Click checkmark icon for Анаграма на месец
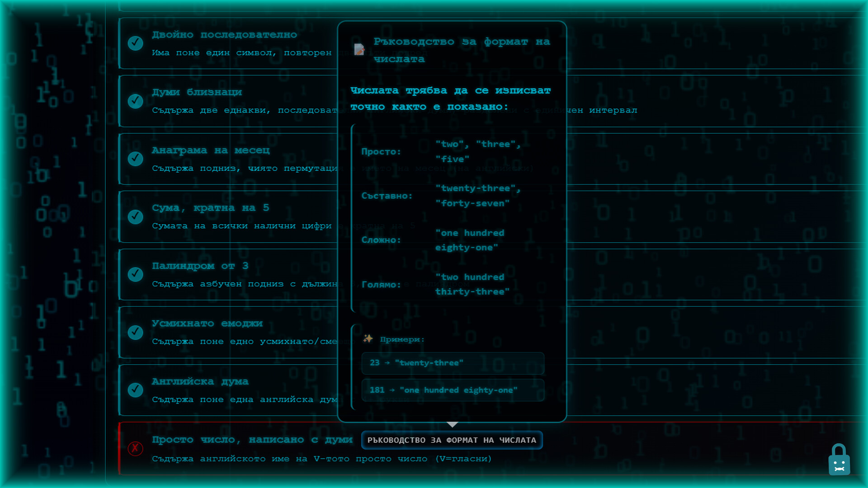The image size is (868, 488). (x=135, y=159)
